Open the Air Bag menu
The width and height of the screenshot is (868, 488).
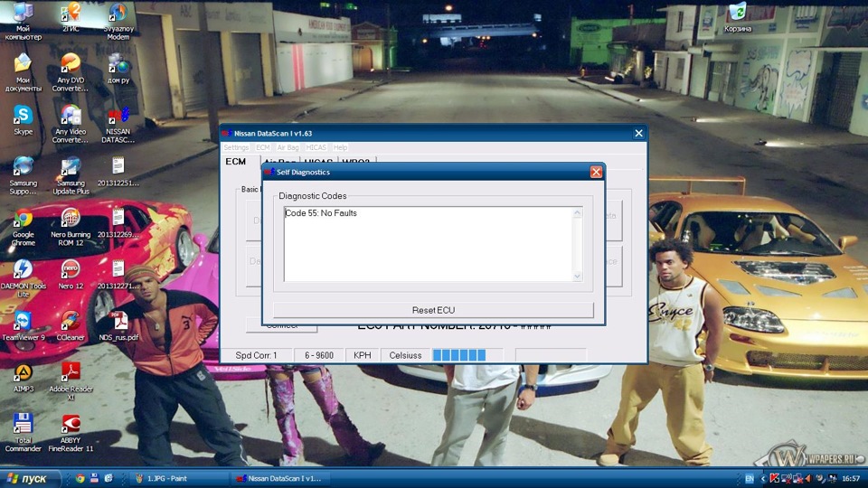[288, 147]
